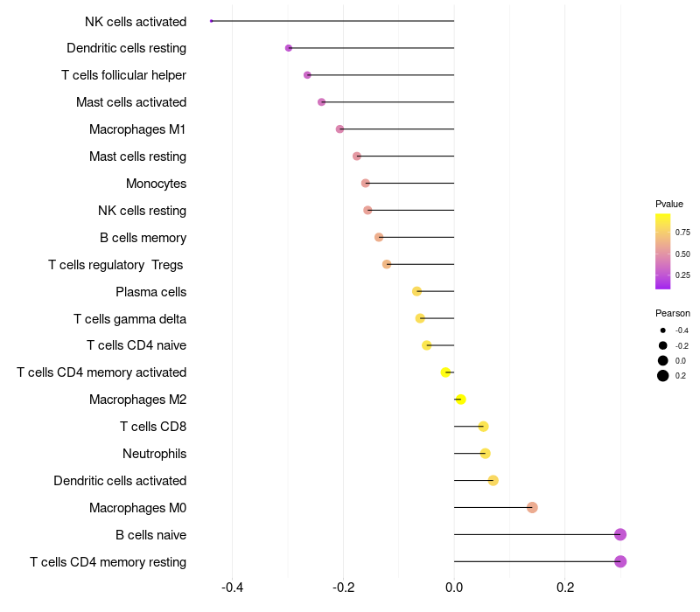Select the T cells CD4 memory resting dot
This screenshot has height=612, width=700.
click(620, 561)
